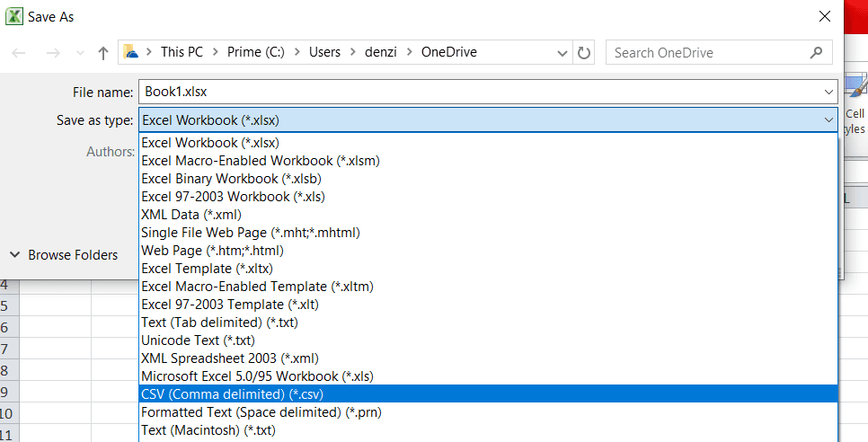Screen dimensions: 868x442
Task: Select OneDrive in the address path
Action: pos(449,52)
